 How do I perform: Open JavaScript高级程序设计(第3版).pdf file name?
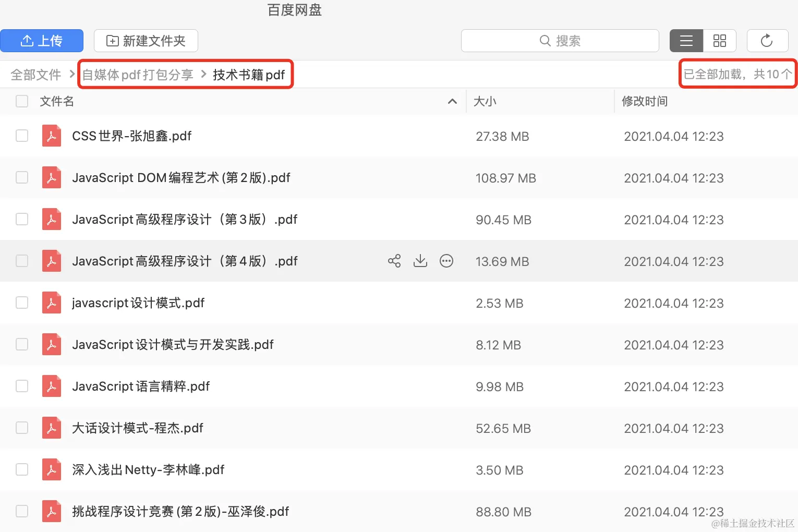185,220
